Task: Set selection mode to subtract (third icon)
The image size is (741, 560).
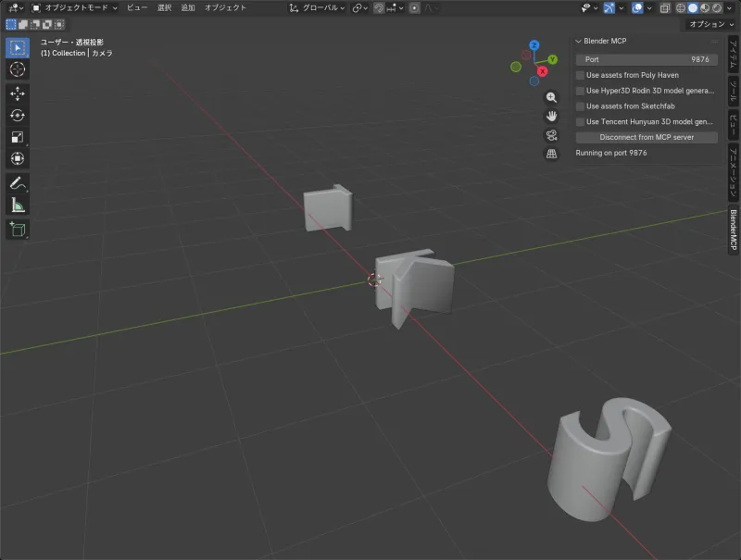Action: click(35, 25)
